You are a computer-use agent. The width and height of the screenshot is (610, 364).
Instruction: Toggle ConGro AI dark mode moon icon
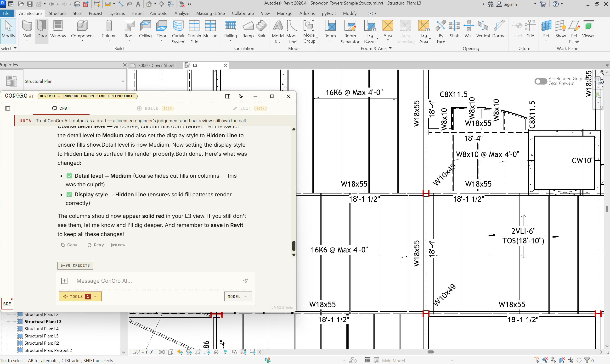coord(241,96)
